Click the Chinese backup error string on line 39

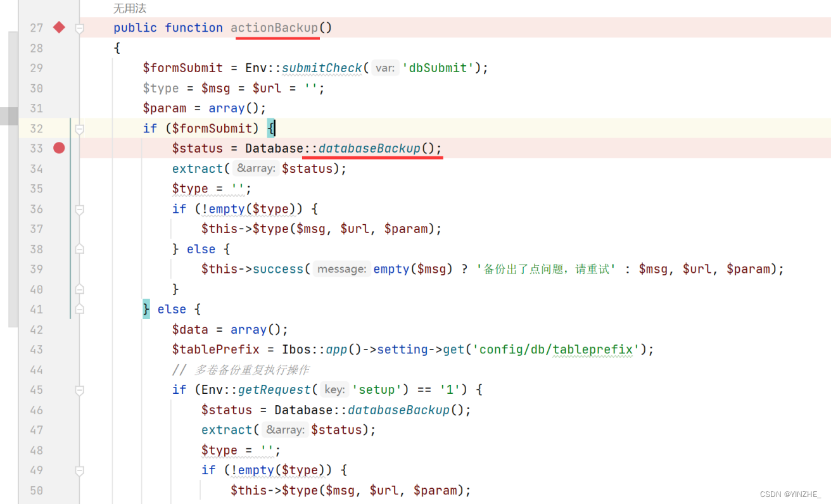click(547, 269)
